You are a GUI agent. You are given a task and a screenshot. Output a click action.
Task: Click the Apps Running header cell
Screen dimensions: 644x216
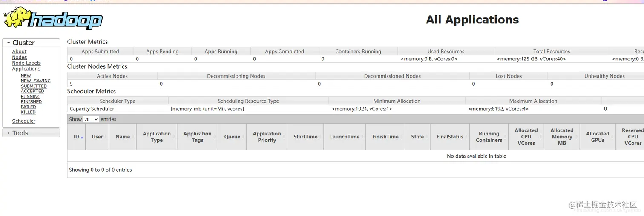221,52
